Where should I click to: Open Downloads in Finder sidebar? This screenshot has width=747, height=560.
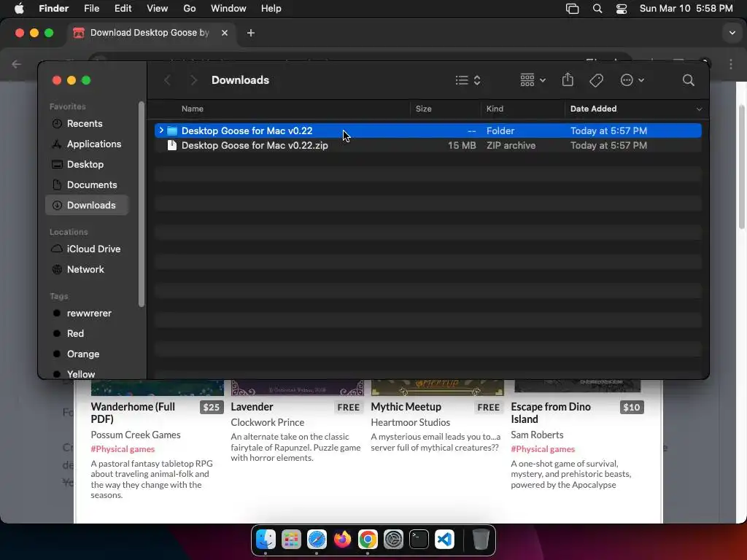click(x=88, y=205)
